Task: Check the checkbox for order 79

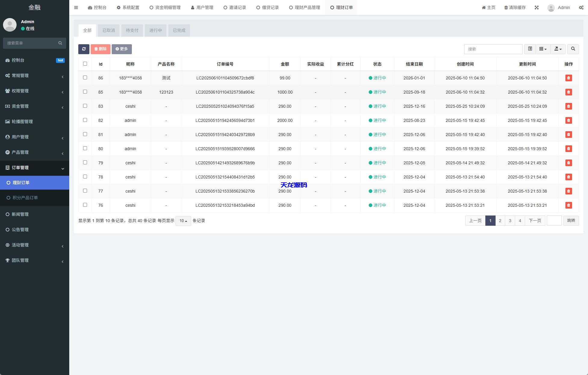Action: click(x=85, y=163)
